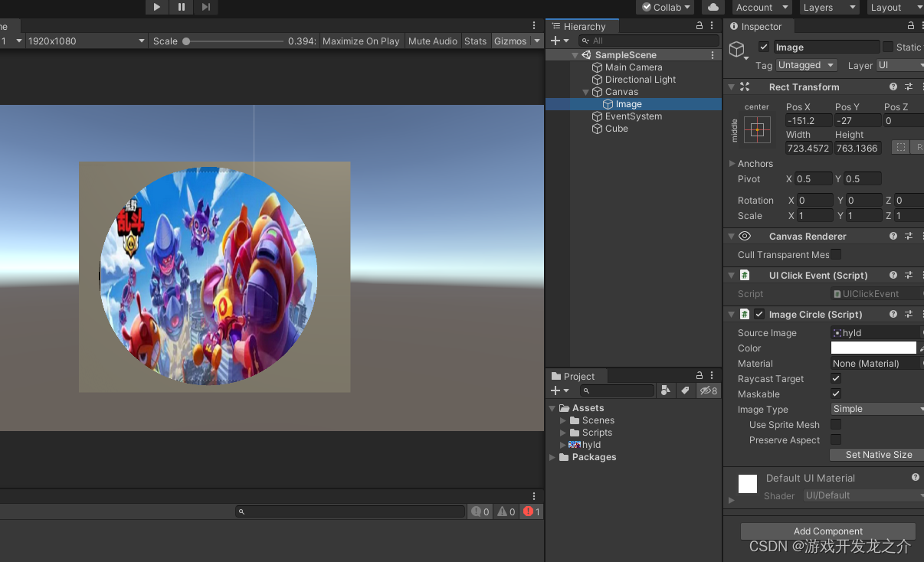Enable Cull Transparent Mesh checkbox
Image resolution: width=924 pixels, height=562 pixels.
click(x=836, y=254)
